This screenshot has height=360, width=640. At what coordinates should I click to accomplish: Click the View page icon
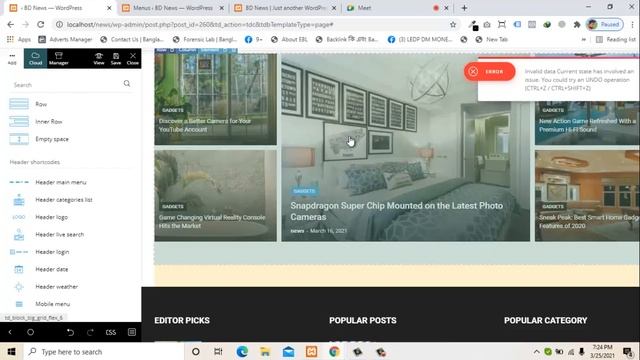coord(99,58)
